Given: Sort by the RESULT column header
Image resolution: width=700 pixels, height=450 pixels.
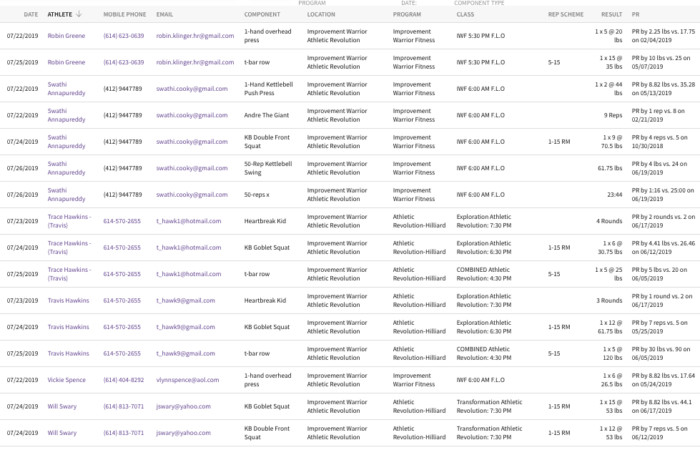Looking at the screenshot, I should point(612,14).
